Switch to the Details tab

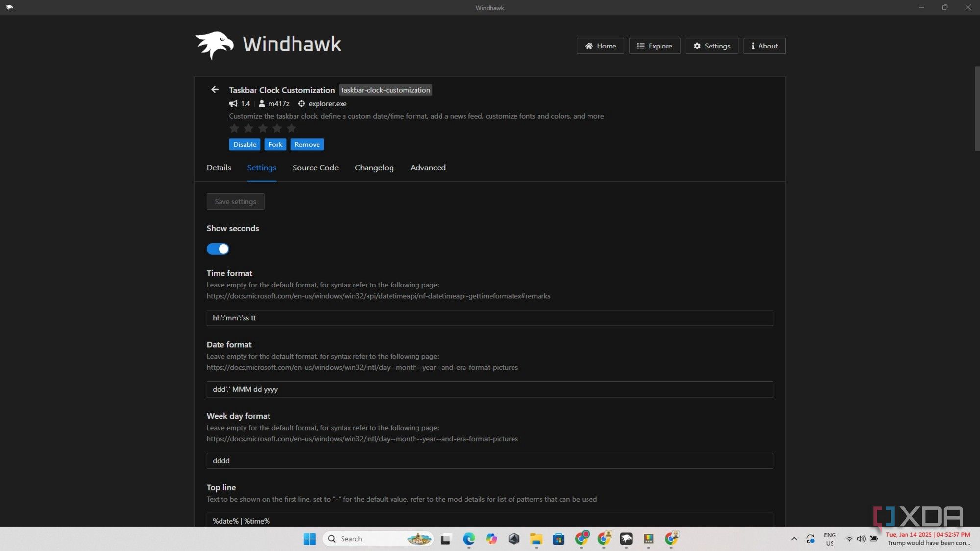pyautogui.click(x=219, y=168)
